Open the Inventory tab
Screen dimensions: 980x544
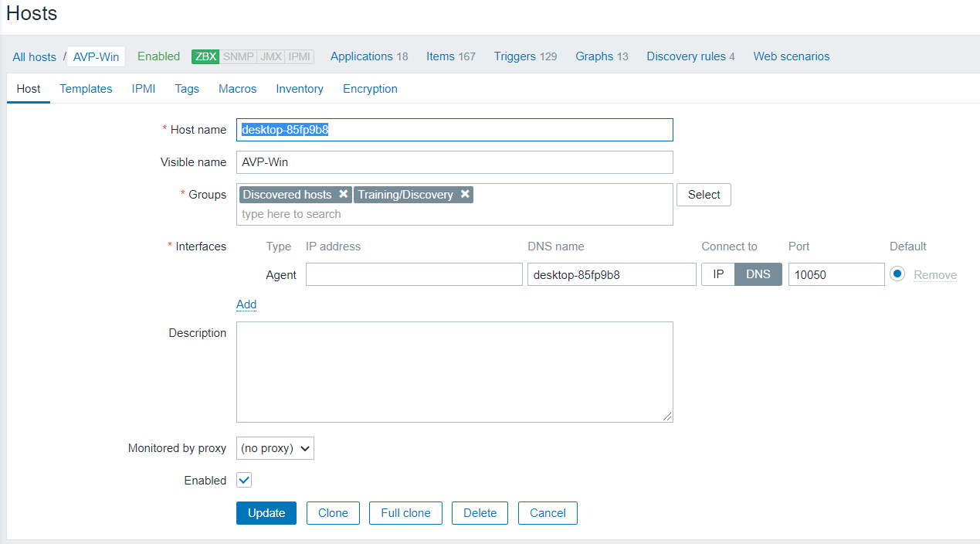(300, 89)
